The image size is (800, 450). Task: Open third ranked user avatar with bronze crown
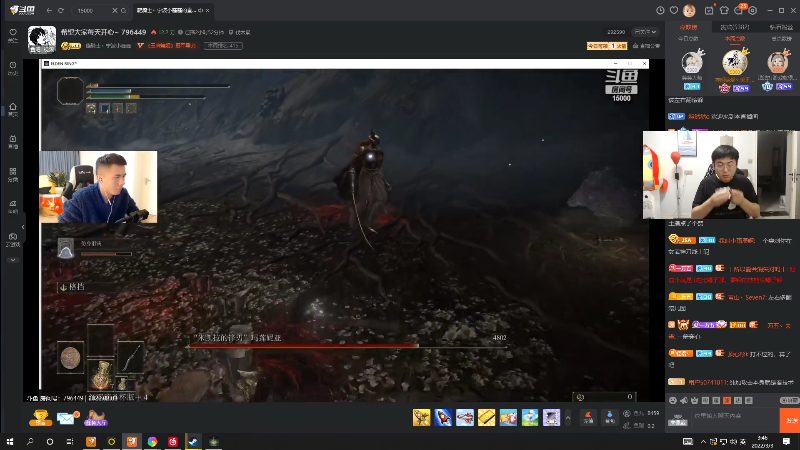[x=778, y=62]
